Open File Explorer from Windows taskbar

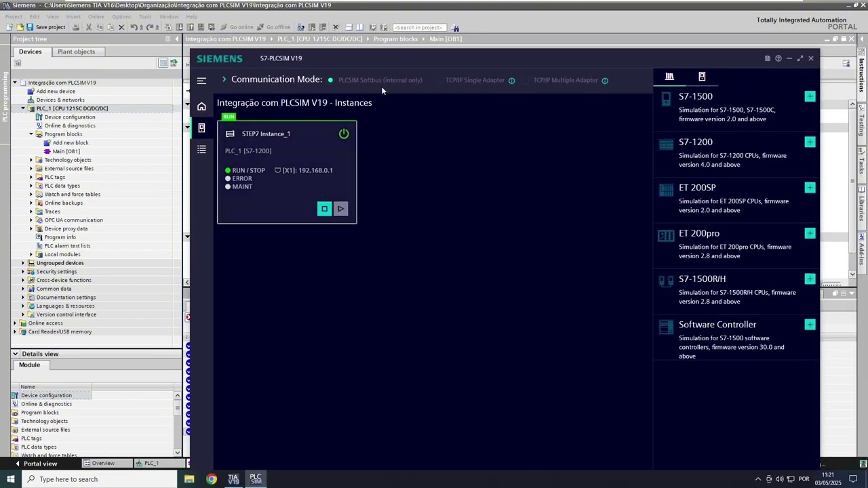(189, 479)
